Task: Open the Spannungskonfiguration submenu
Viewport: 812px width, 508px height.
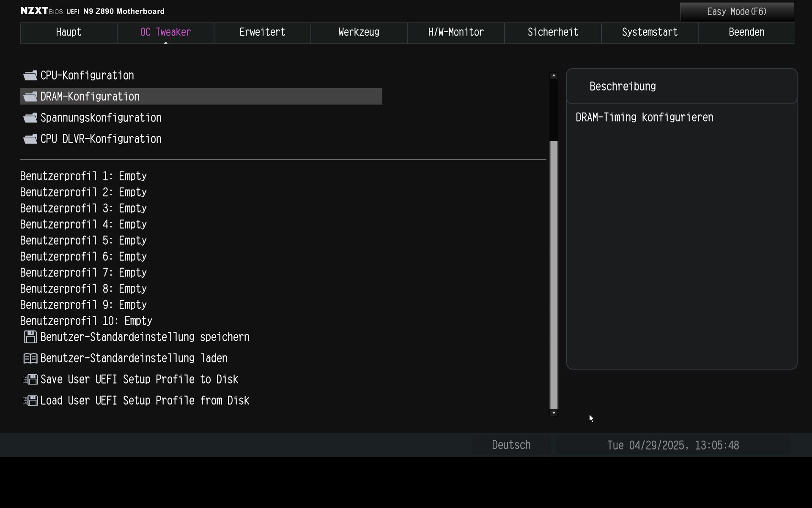Action: click(101, 118)
